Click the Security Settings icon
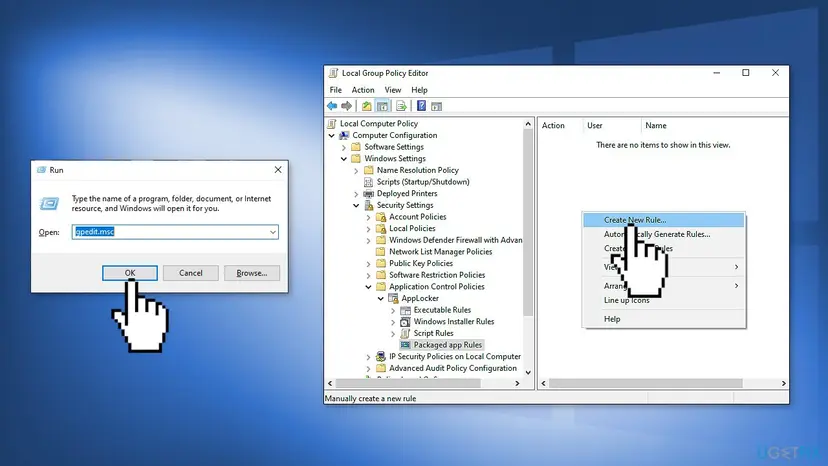 [369, 205]
